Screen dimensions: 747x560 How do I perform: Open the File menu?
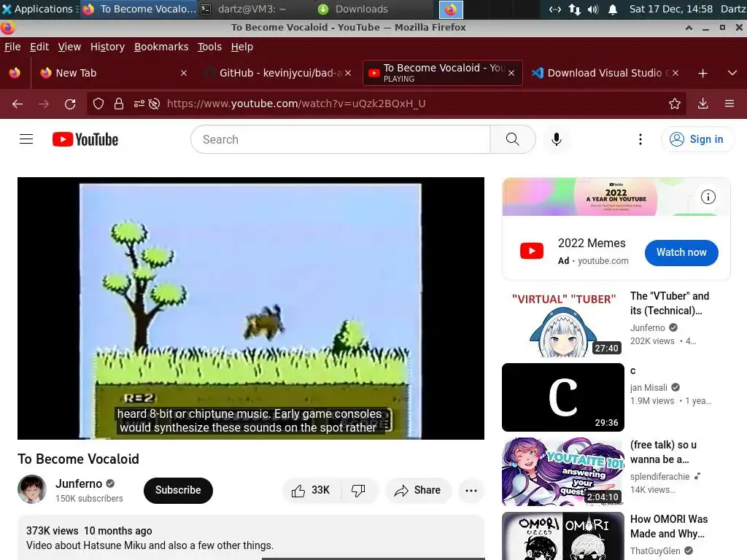(12, 47)
